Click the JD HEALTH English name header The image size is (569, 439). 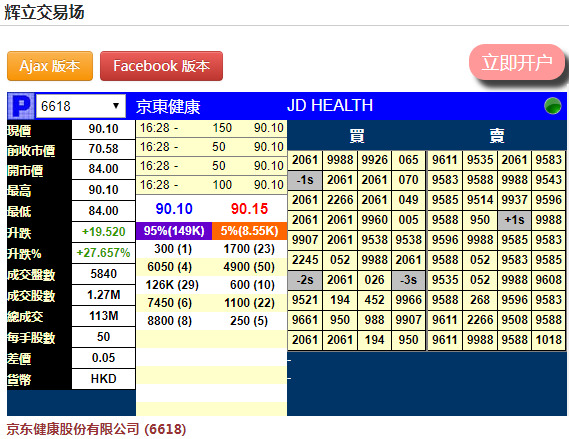click(330, 106)
